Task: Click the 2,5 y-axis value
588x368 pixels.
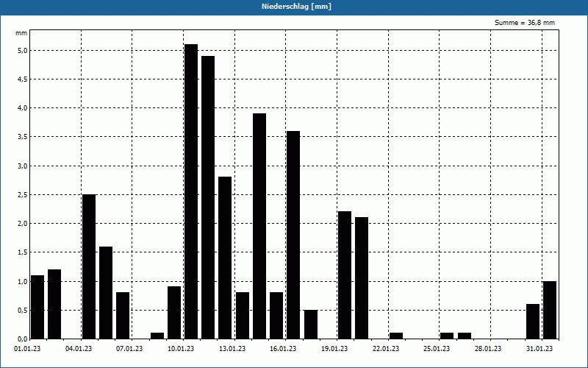Action: pos(23,194)
